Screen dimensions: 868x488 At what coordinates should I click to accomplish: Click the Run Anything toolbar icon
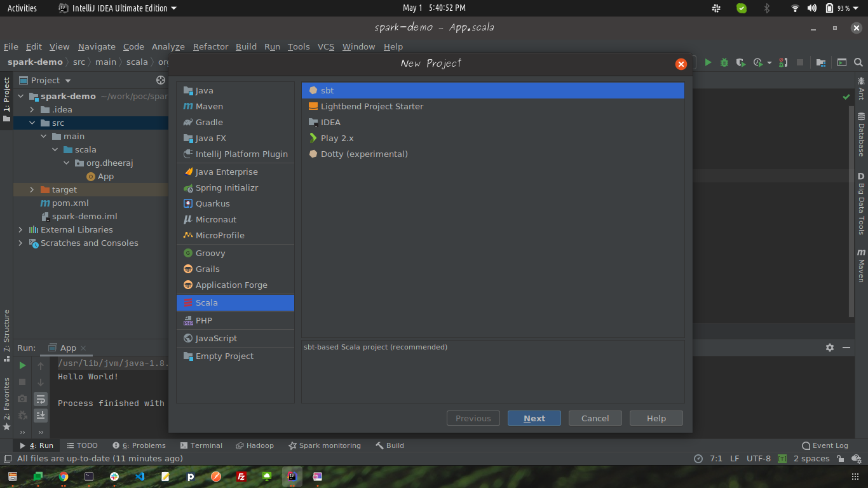coord(842,62)
